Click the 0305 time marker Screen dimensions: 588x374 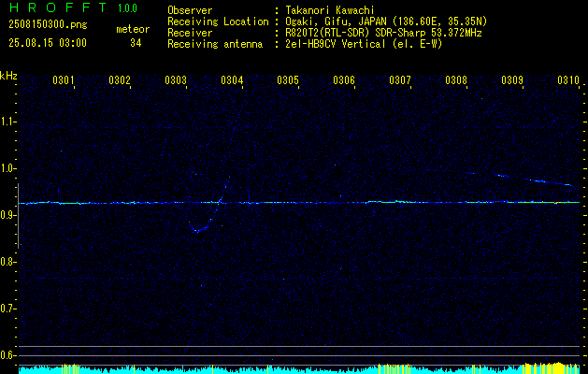tap(288, 80)
